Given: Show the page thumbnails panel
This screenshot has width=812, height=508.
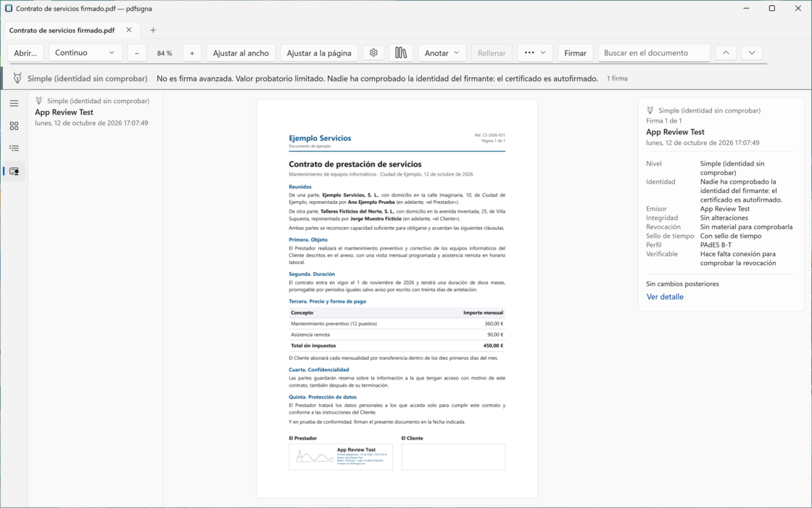Looking at the screenshot, I should [x=14, y=126].
